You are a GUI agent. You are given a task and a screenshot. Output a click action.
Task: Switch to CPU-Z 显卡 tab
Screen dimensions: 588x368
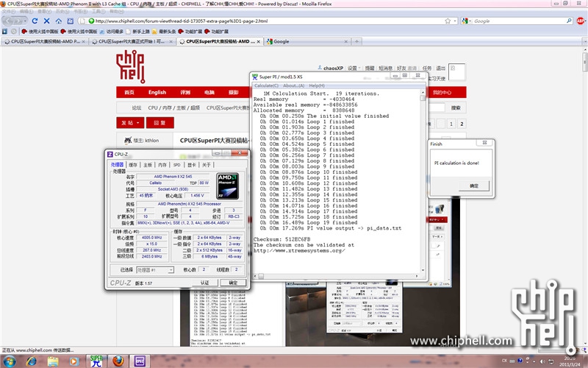(192, 165)
